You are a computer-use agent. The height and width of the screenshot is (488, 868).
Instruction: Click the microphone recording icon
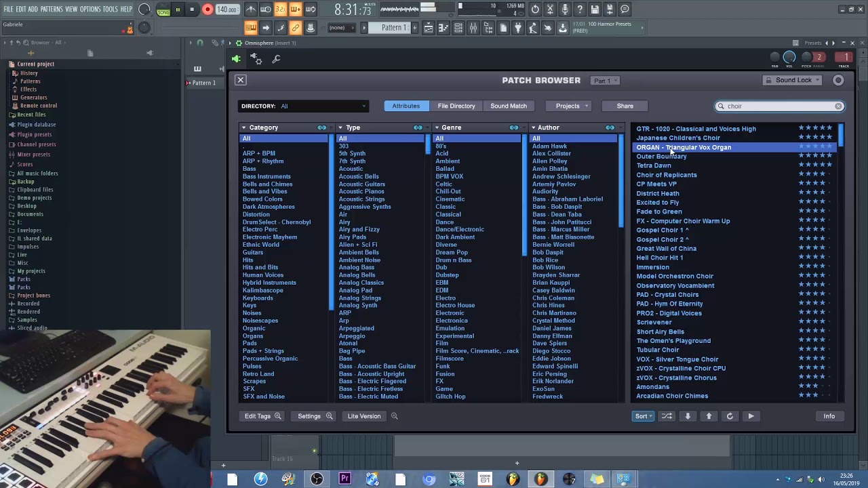coord(566,9)
